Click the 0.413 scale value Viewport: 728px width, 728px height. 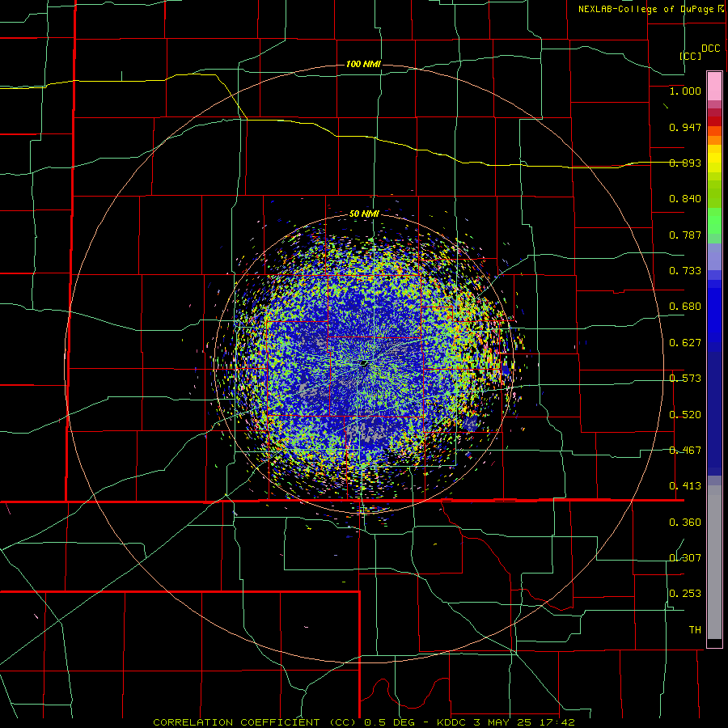[685, 486]
